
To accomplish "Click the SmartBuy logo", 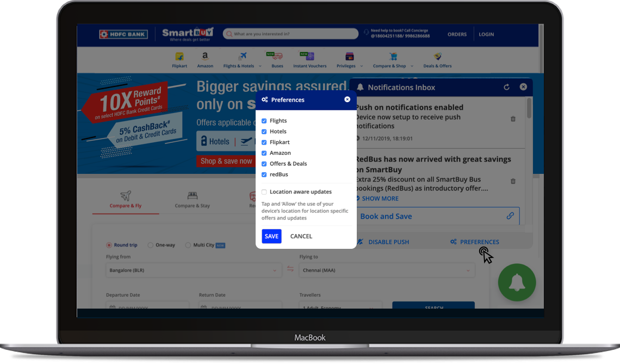I will coord(188,34).
